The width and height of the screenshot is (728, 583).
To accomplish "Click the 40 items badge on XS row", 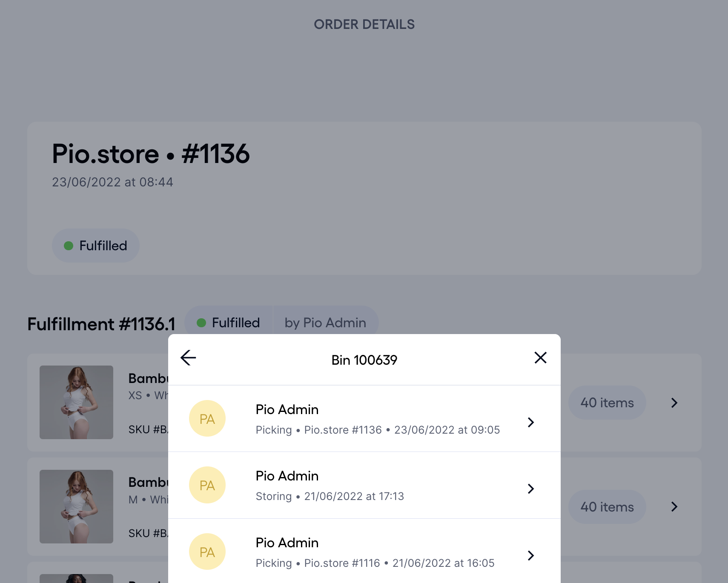I will click(607, 403).
